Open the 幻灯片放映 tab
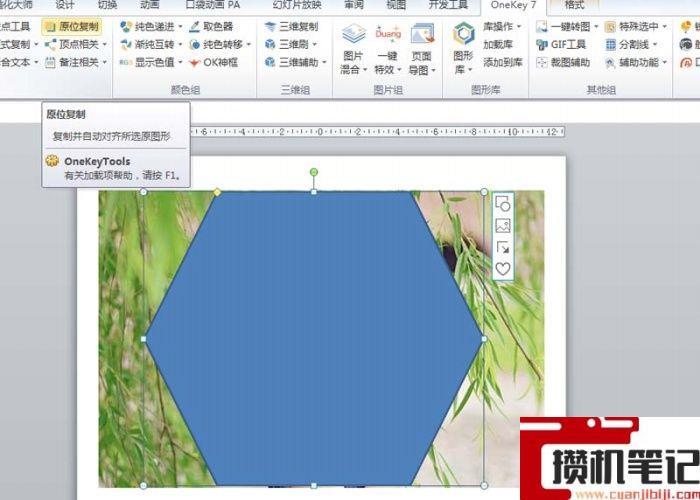This screenshot has height=500, width=700. point(297,5)
